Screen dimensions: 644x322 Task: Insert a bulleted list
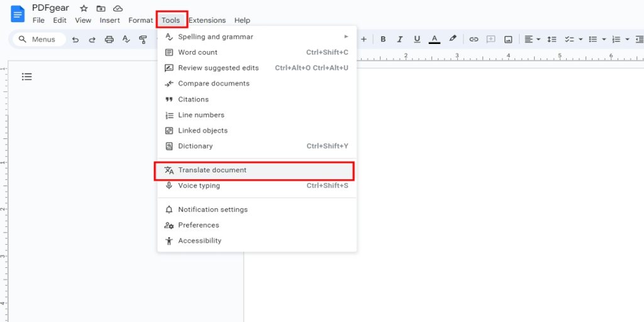pyautogui.click(x=592, y=40)
